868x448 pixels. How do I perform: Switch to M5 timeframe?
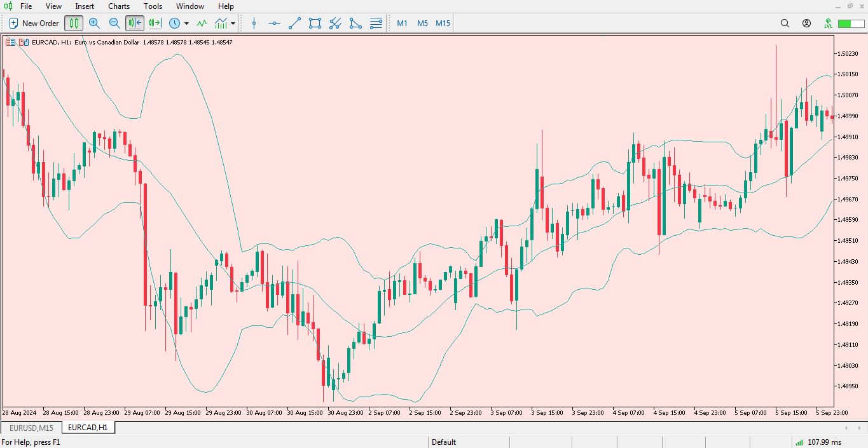[x=422, y=24]
